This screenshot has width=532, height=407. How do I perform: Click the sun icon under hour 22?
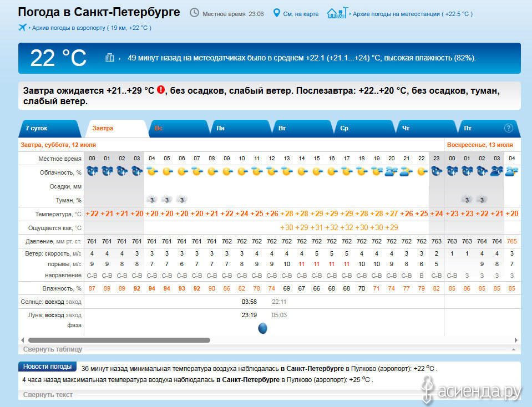point(422,171)
